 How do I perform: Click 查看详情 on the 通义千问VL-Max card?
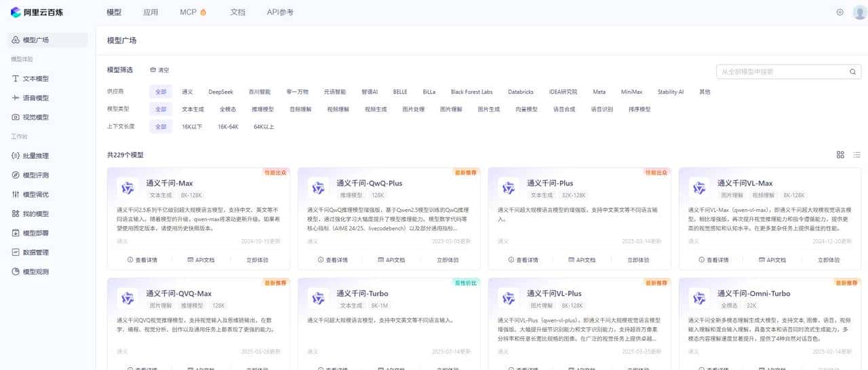point(714,260)
